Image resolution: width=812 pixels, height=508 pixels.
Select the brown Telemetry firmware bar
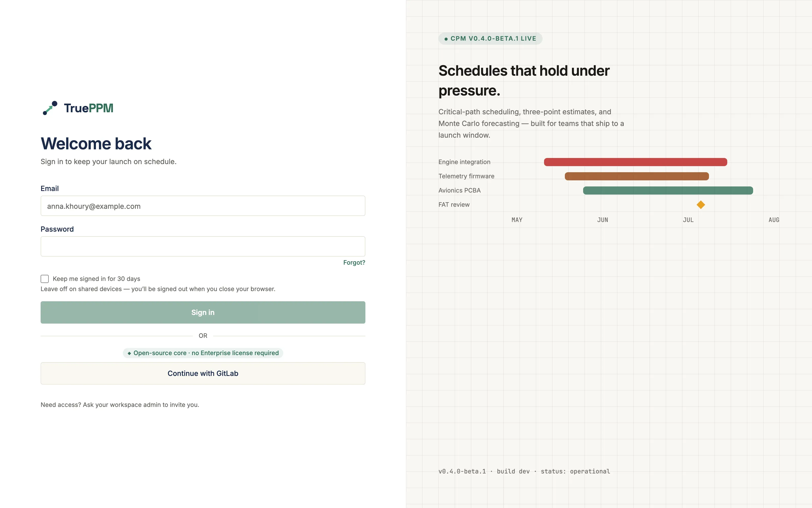[636, 176]
